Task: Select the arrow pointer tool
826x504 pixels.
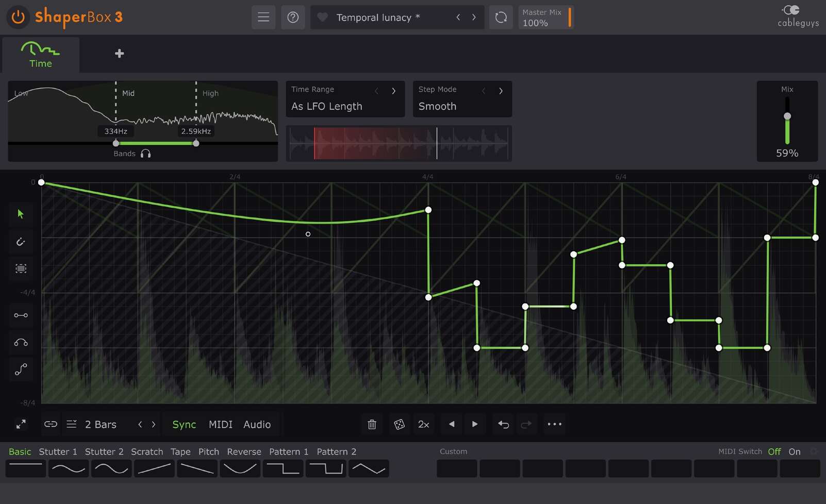Action: (x=21, y=214)
